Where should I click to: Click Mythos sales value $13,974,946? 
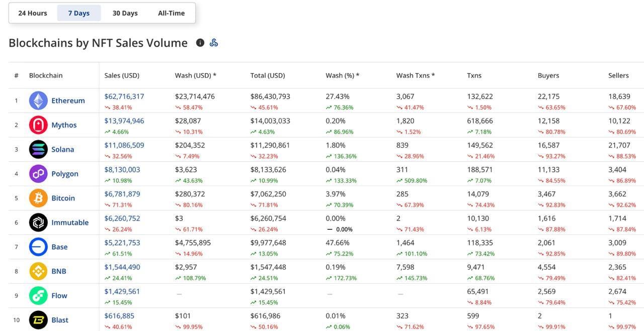coord(124,121)
